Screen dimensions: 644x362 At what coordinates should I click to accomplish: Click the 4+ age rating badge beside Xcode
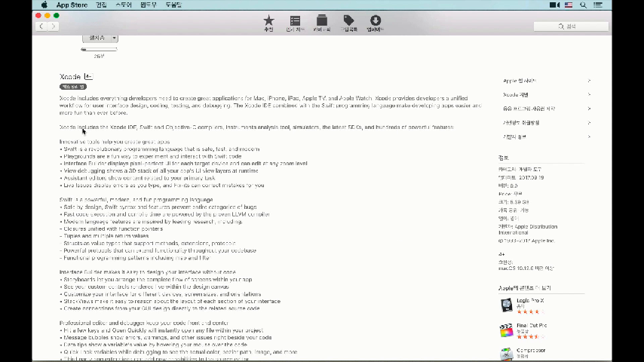[88, 76]
